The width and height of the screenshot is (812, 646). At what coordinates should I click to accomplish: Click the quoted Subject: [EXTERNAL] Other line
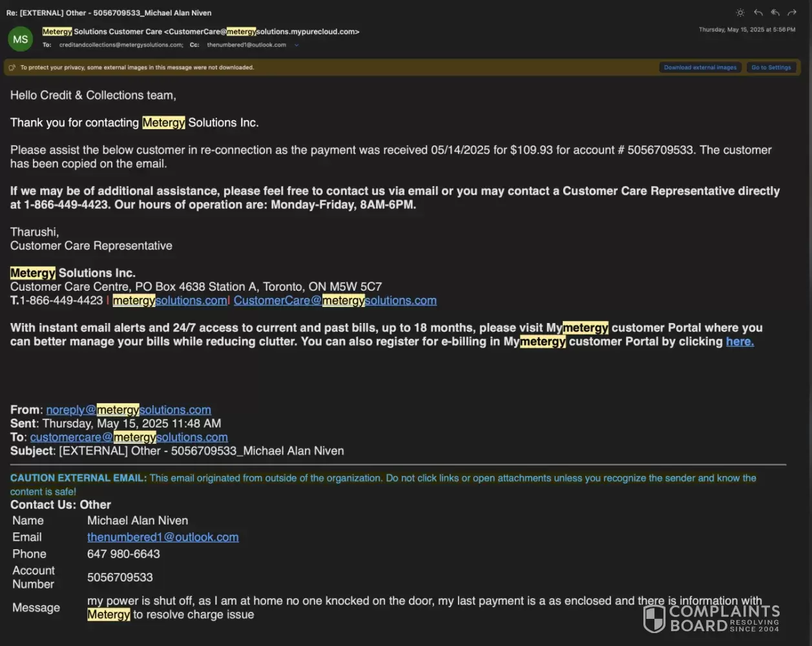177,451
